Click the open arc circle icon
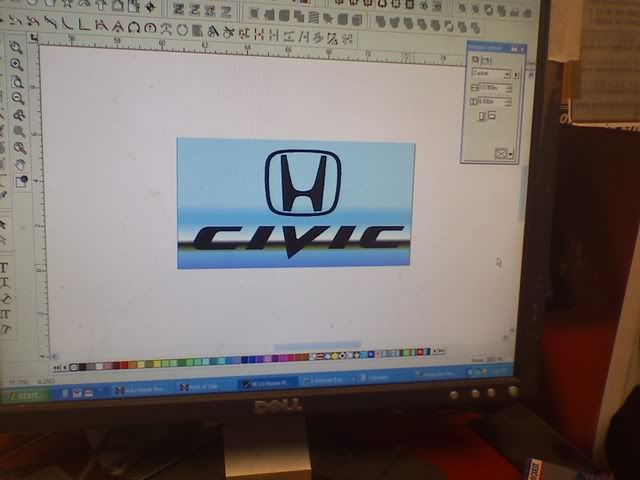 [134, 27]
